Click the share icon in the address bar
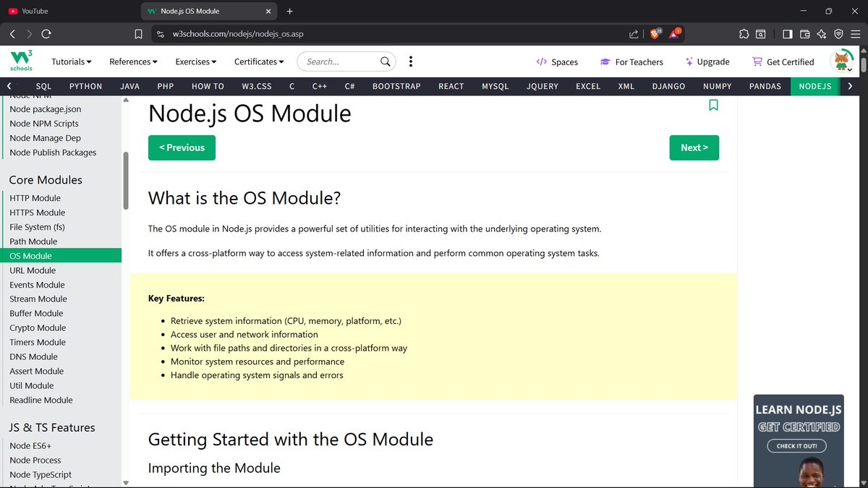The width and height of the screenshot is (868, 488). pyautogui.click(x=634, y=34)
